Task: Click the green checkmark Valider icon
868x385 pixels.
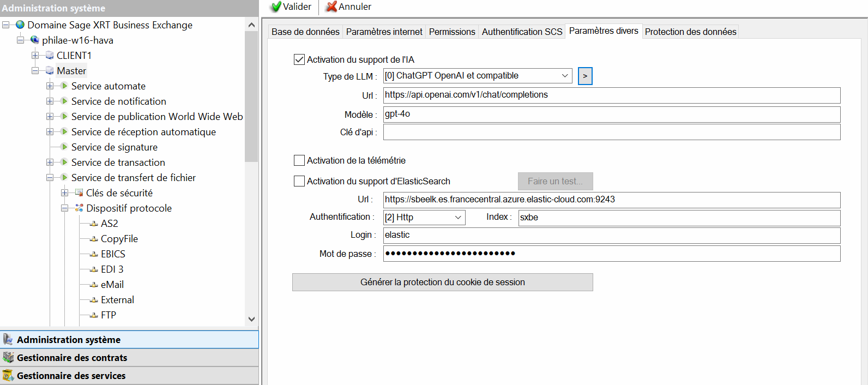Action: tap(276, 7)
